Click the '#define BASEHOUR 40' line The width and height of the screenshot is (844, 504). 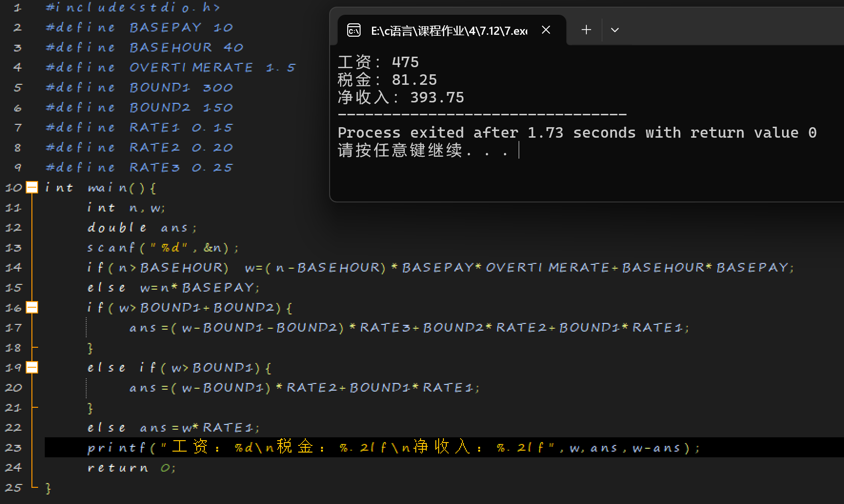pyautogui.click(x=144, y=48)
